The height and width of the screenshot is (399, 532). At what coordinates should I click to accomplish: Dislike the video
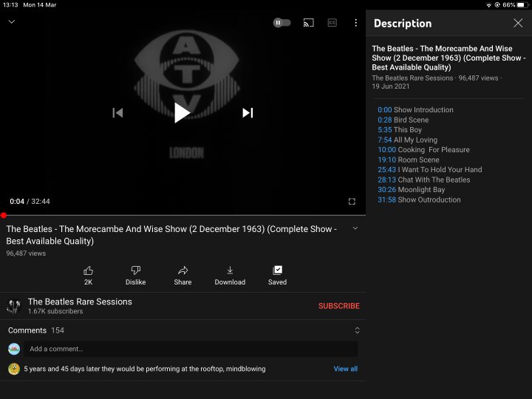coord(135,274)
